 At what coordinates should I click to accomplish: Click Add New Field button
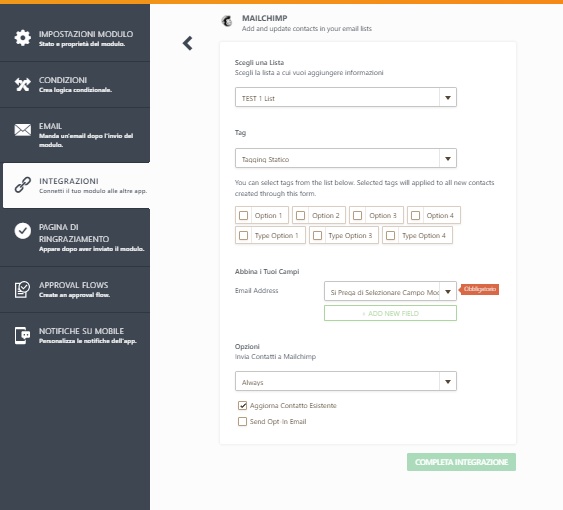point(390,313)
